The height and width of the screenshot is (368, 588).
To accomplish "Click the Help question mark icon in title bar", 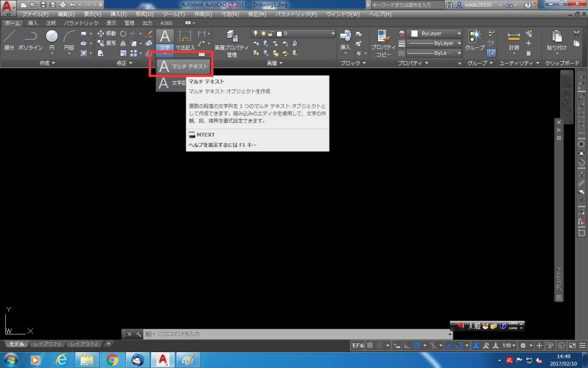I will tap(527, 5).
